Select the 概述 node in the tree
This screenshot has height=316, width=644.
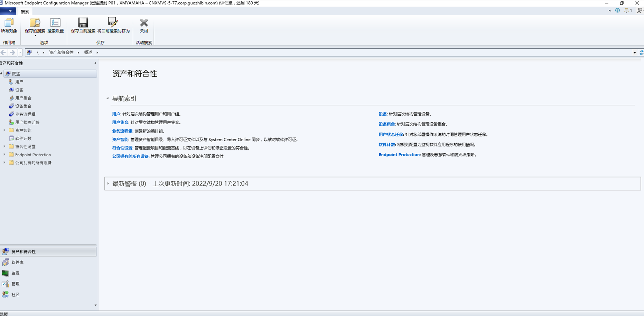(x=50, y=74)
